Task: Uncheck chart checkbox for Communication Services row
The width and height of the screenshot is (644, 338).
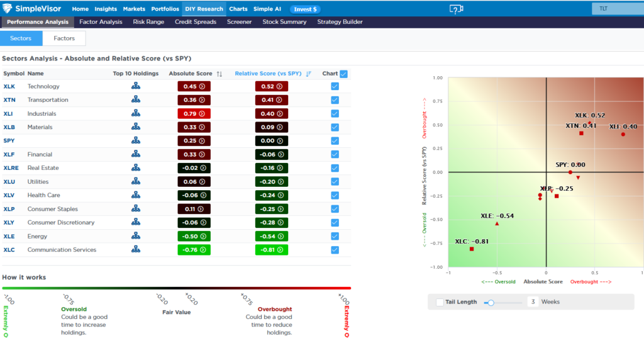Action: click(335, 250)
